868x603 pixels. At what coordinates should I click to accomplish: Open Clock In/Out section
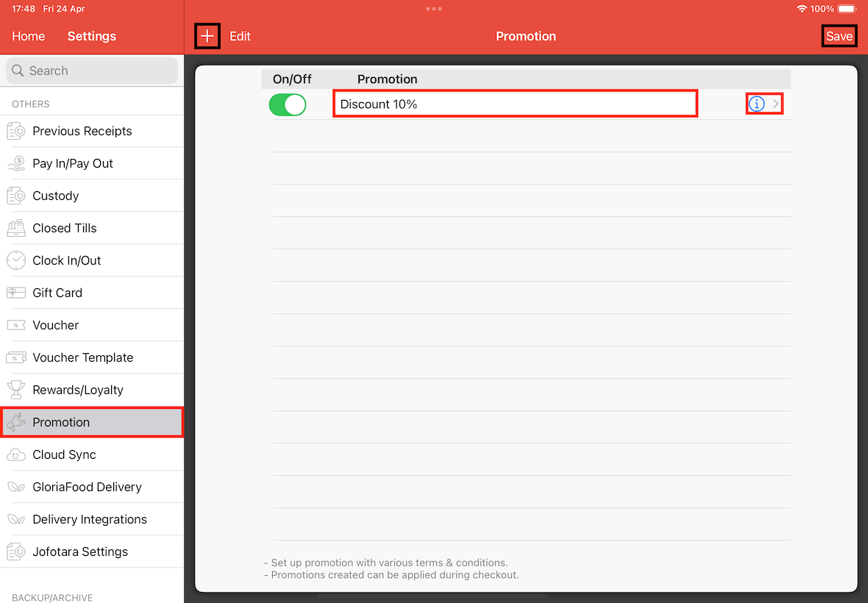(92, 260)
